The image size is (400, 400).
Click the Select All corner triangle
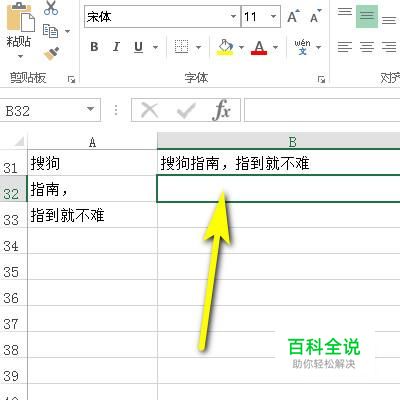[19, 141]
